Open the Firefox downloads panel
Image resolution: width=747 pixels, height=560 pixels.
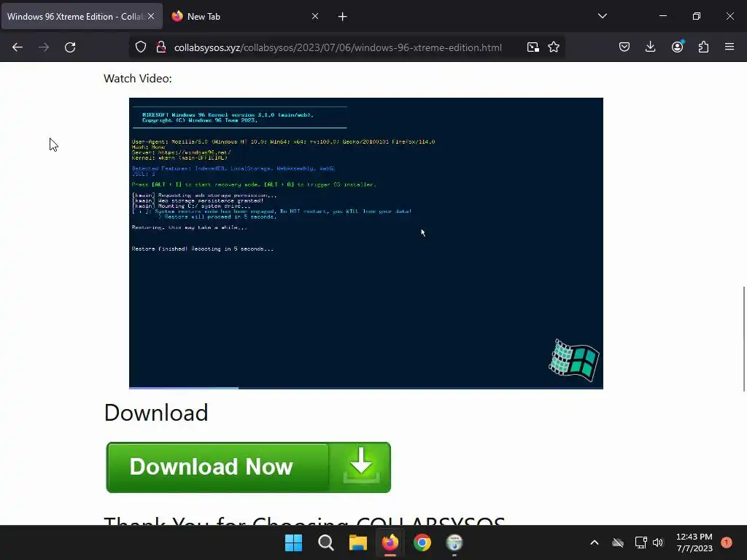tap(650, 47)
